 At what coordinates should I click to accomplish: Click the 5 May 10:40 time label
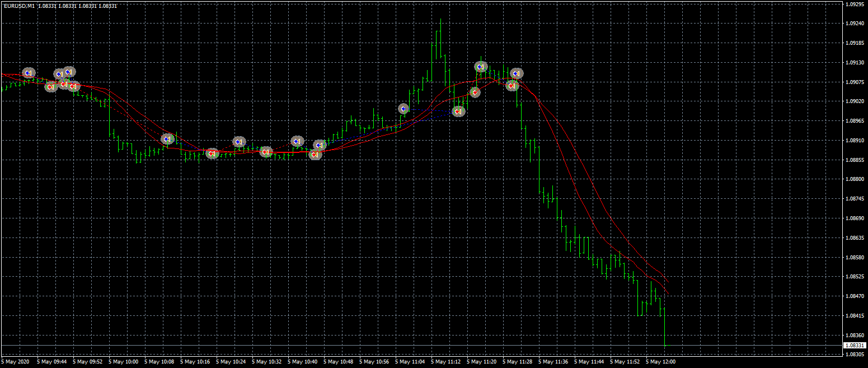click(x=303, y=362)
